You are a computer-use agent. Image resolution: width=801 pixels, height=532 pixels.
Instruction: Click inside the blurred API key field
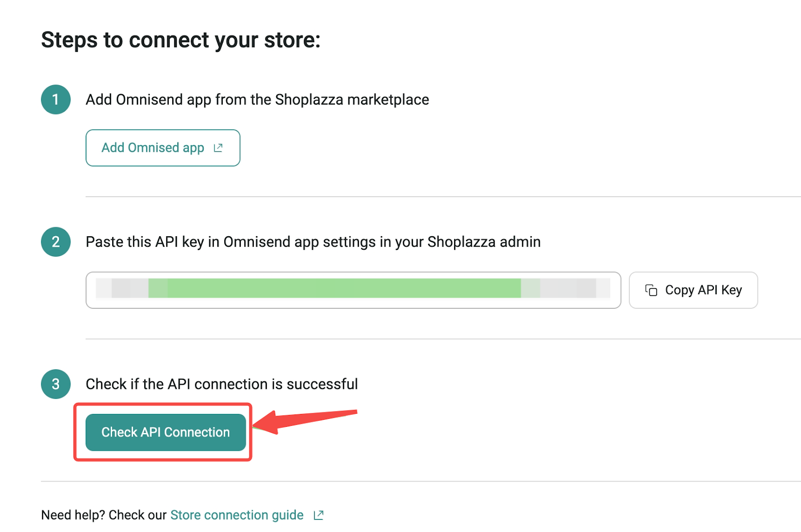tap(353, 290)
